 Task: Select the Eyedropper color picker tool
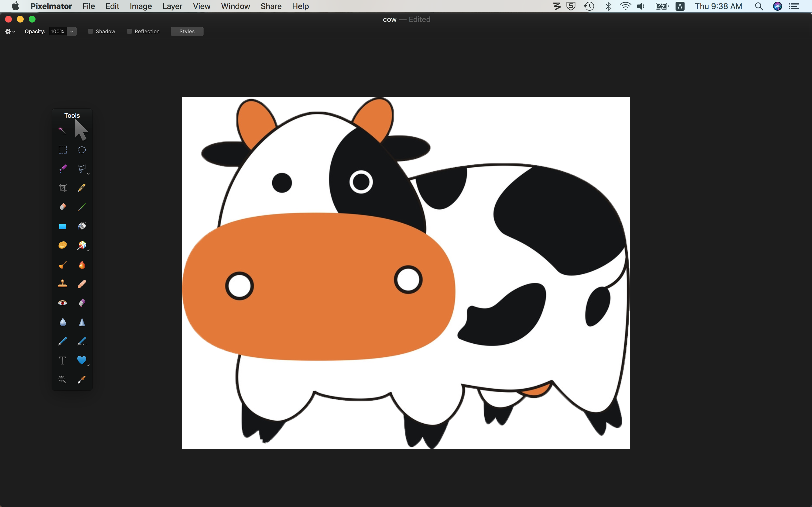(x=81, y=380)
